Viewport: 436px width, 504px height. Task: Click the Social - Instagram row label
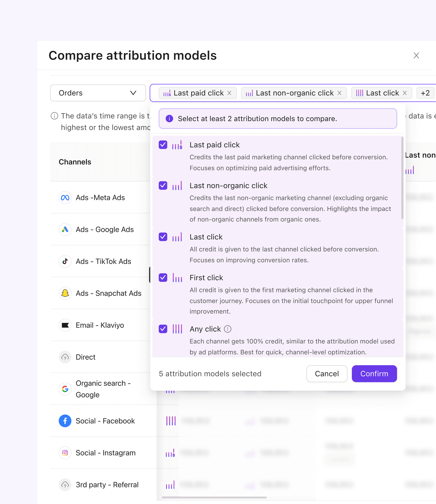click(106, 453)
